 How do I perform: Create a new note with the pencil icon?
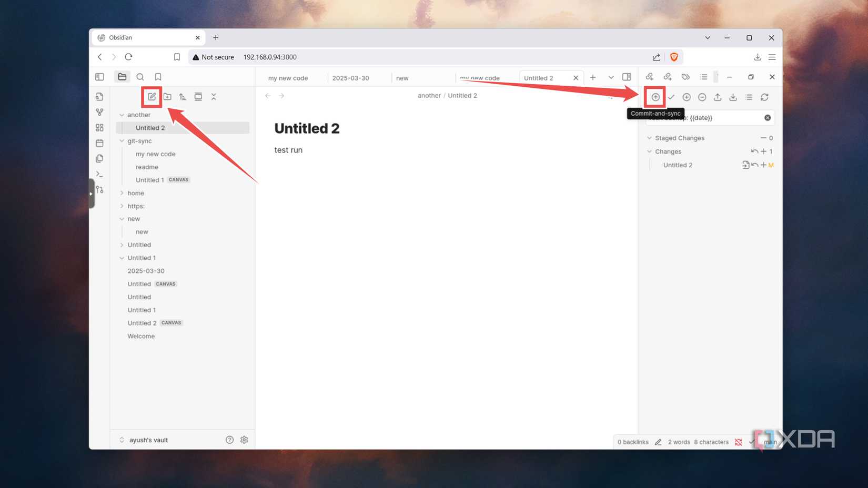[152, 97]
